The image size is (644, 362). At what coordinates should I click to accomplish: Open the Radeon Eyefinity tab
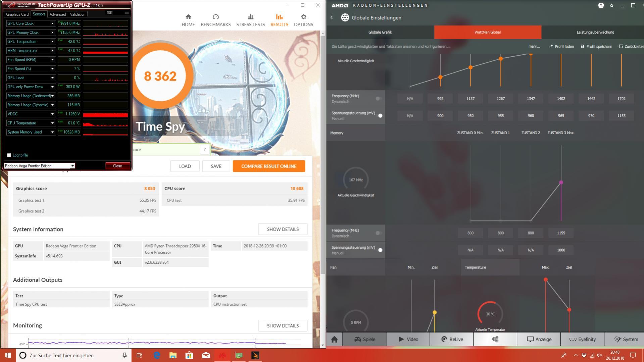point(583,339)
